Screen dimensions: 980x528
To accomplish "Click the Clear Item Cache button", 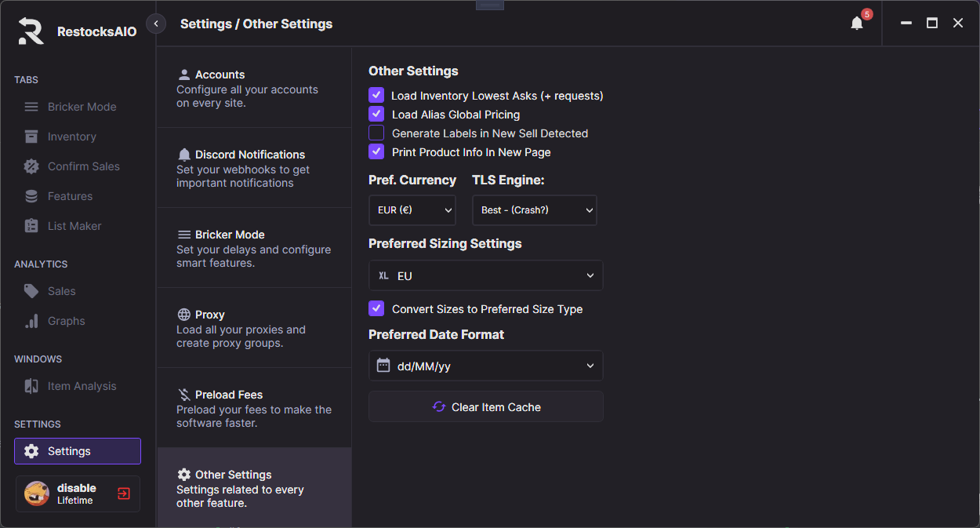I will tap(485, 407).
